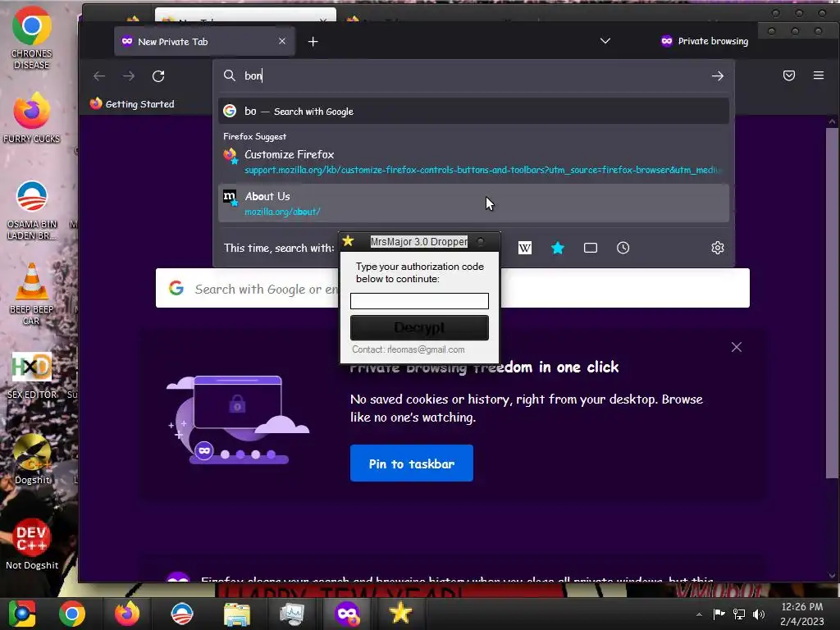Click the MrsMajor 3.0 Dropper title bar

point(419,242)
